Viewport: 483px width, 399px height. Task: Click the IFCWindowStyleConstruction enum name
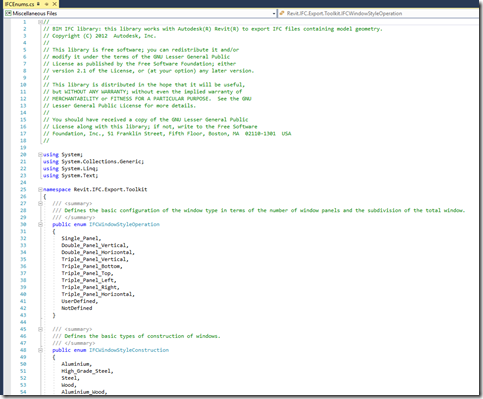coord(129,350)
